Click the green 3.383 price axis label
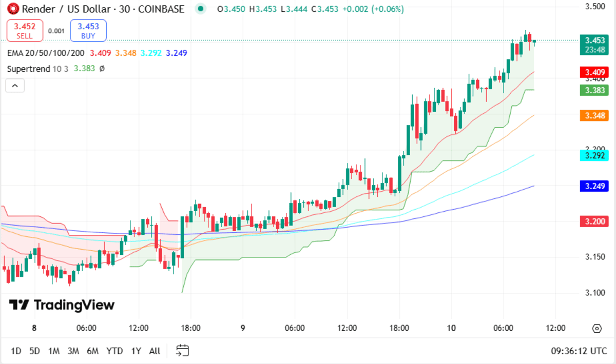This screenshot has width=616, height=364. coord(594,90)
